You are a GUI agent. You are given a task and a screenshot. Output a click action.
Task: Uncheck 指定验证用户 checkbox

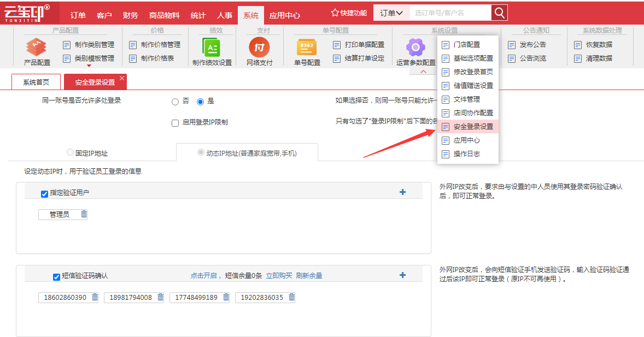(44, 194)
